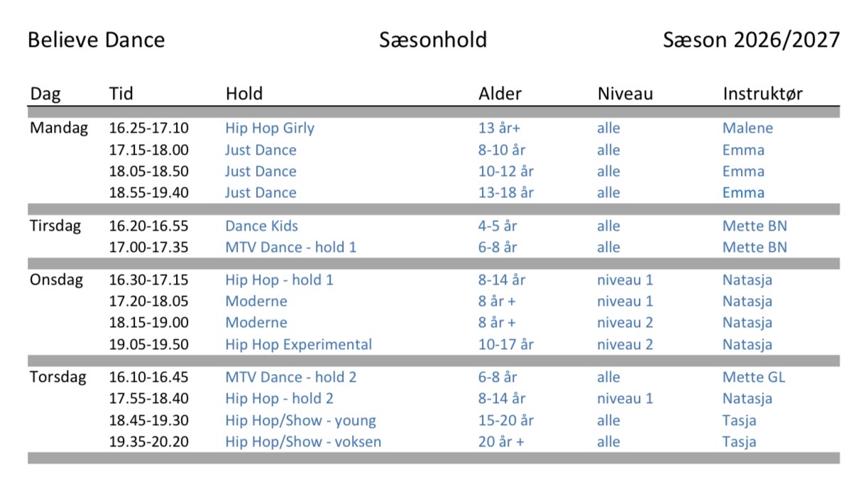Select Hip Hop - hold 1 class

click(x=279, y=280)
